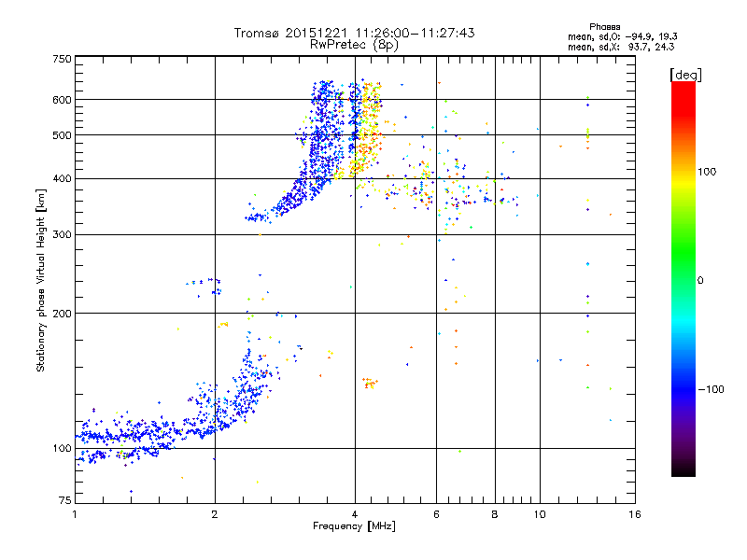Click the y-axis '500' label

click(62, 135)
